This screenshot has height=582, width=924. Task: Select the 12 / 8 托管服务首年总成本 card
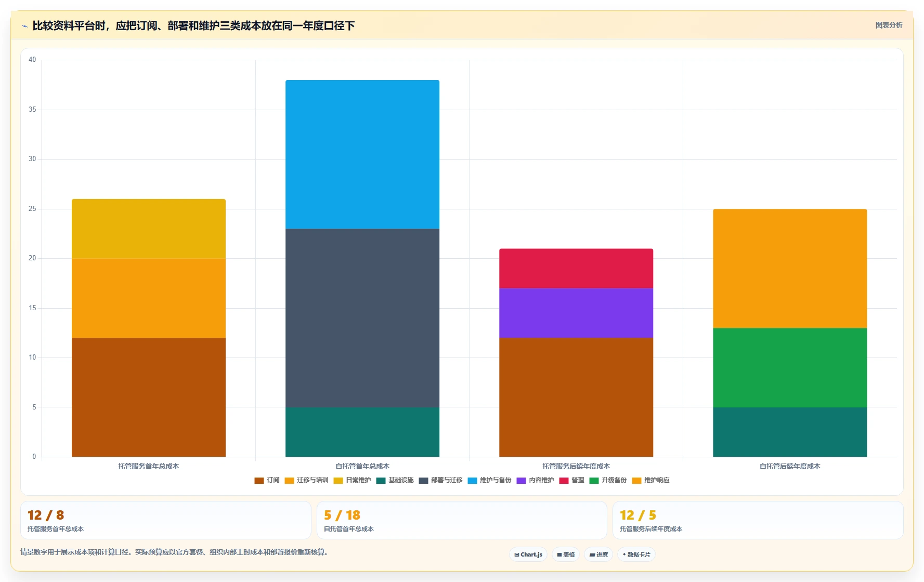click(x=166, y=520)
